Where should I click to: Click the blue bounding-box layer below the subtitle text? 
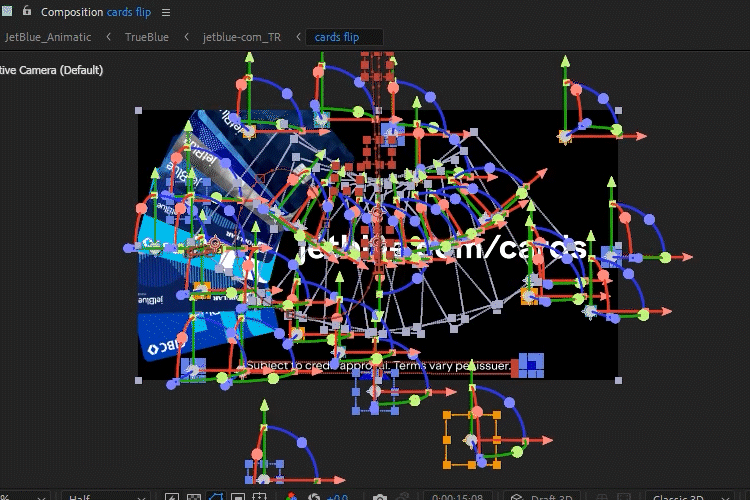(375, 391)
